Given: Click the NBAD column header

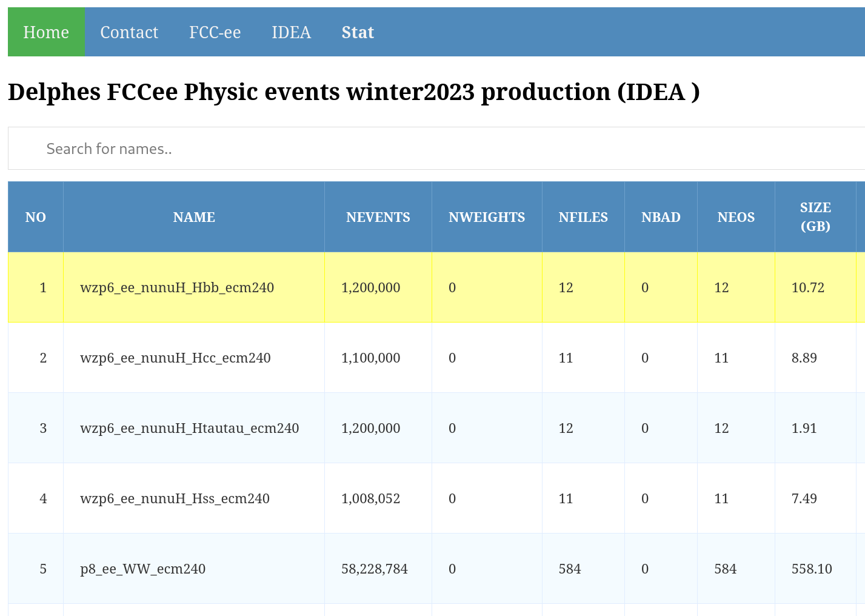Looking at the screenshot, I should click(x=661, y=217).
